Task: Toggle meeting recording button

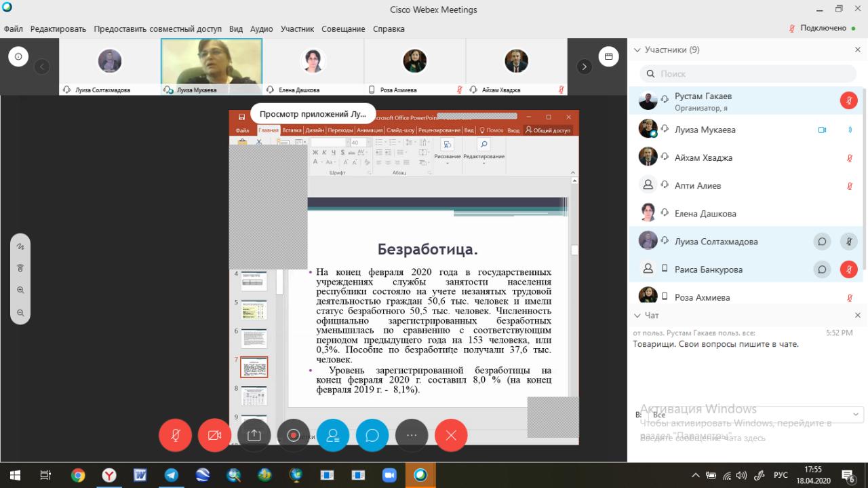Action: tap(294, 436)
